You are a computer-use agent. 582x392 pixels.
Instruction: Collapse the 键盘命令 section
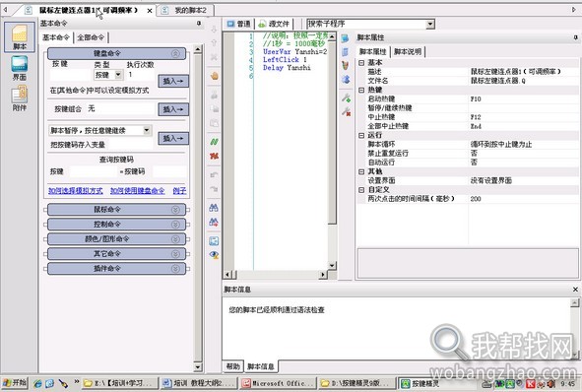point(175,53)
